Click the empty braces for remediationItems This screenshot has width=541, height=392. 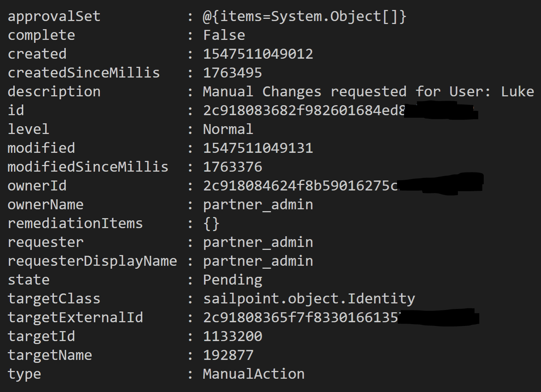point(211,224)
